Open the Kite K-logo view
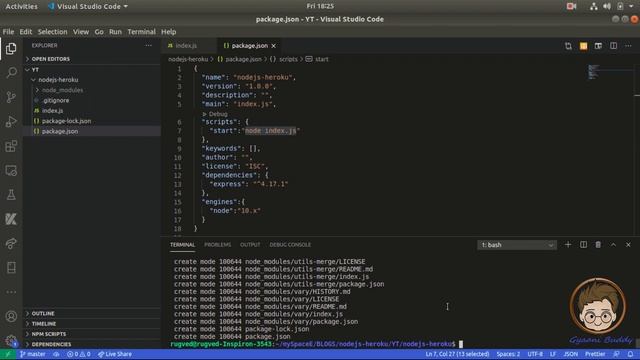The width and height of the screenshot is (640, 360). [11, 219]
